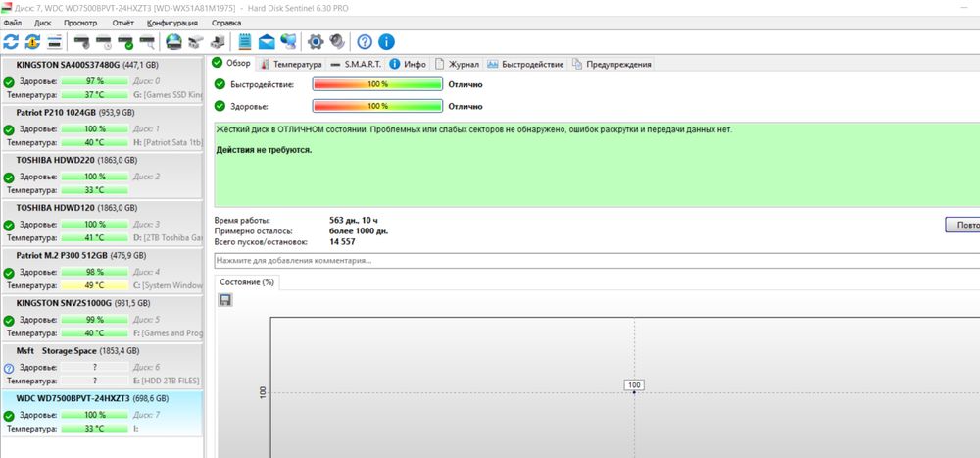Open the Конфигурация menu
The width and height of the screenshot is (980, 458).
pos(172,23)
